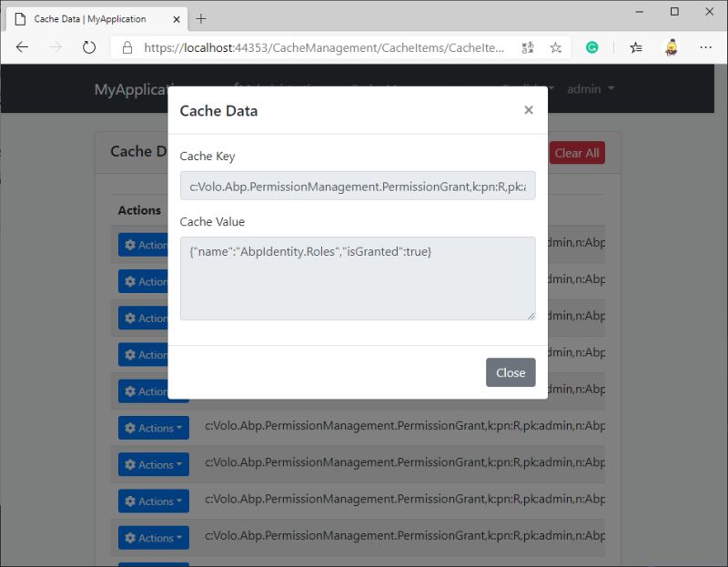728x567 pixels.
Task: Expand the Actions dropdown on the last visible row
Action: (x=153, y=536)
